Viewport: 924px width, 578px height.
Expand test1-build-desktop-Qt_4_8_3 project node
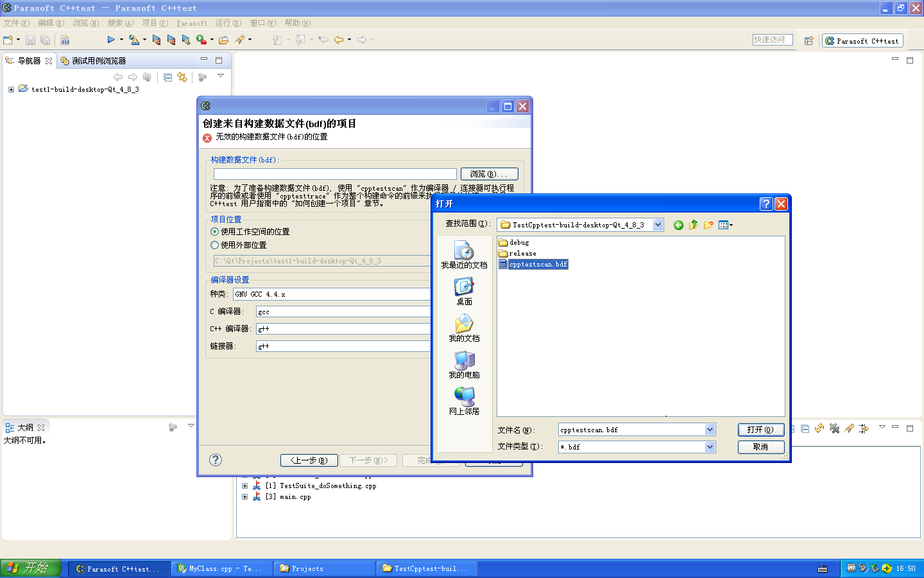point(11,90)
